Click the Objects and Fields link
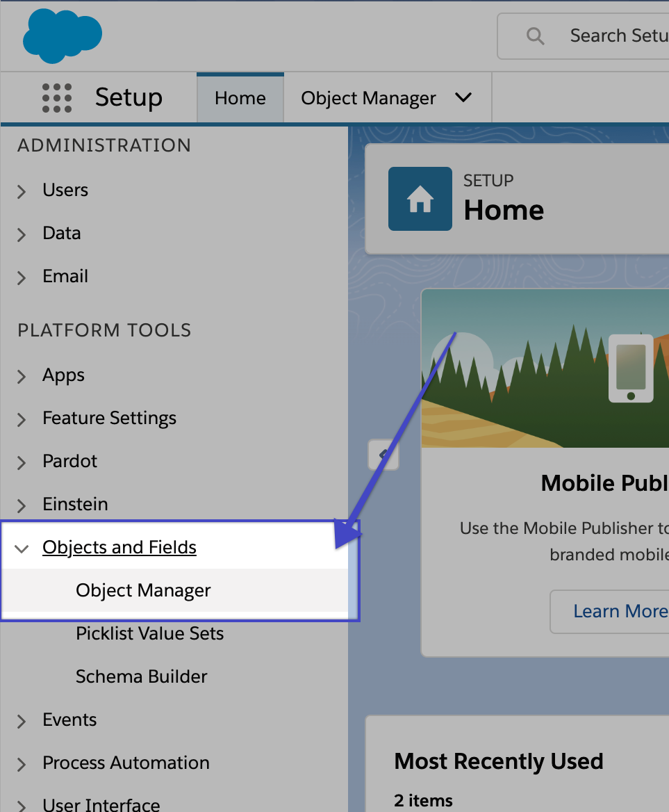Image resolution: width=669 pixels, height=812 pixels. (x=119, y=547)
